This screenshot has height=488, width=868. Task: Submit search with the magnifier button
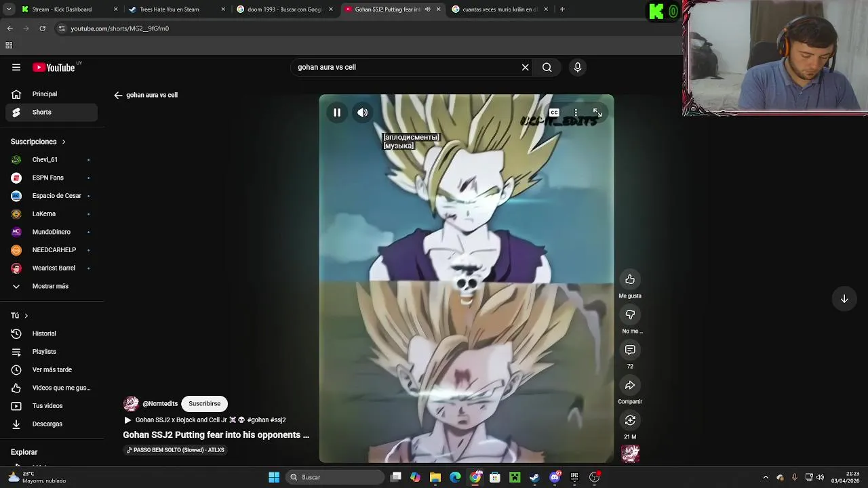pyautogui.click(x=547, y=67)
